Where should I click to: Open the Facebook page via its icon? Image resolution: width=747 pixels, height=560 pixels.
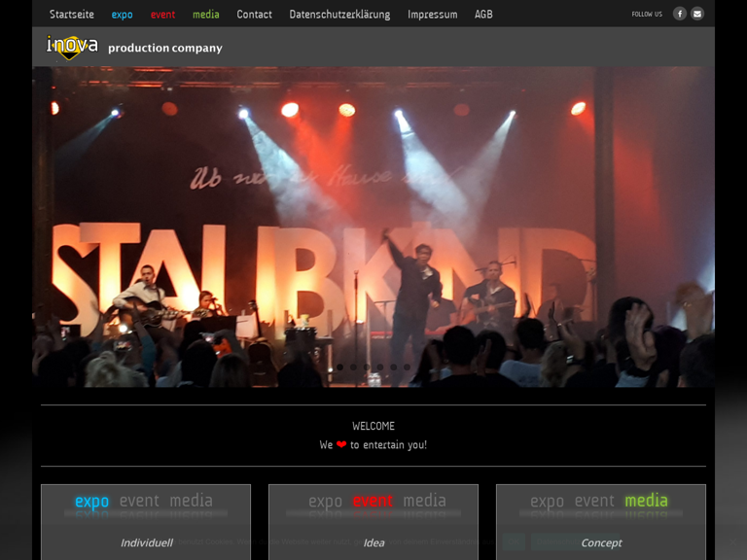point(680,14)
